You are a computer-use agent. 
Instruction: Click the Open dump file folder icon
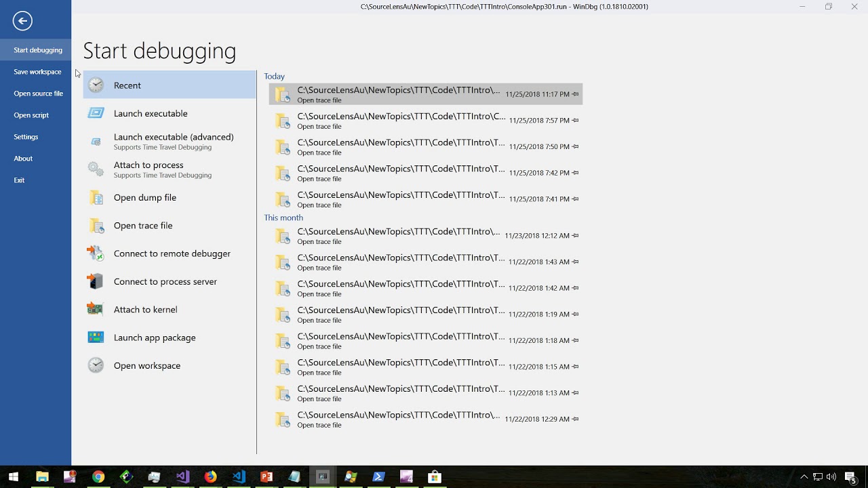96,197
